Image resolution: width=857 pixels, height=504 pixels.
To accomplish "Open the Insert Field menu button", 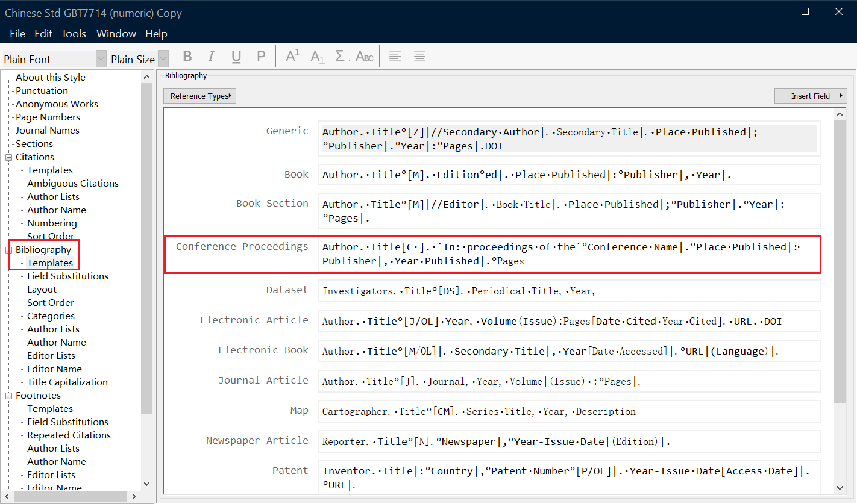I will pyautogui.click(x=811, y=96).
